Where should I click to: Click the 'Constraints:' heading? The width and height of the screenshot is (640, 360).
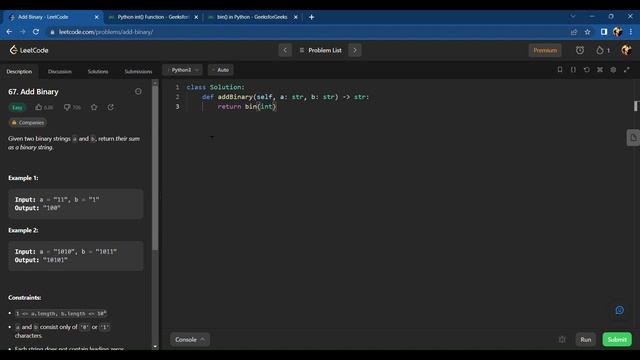(x=24, y=298)
